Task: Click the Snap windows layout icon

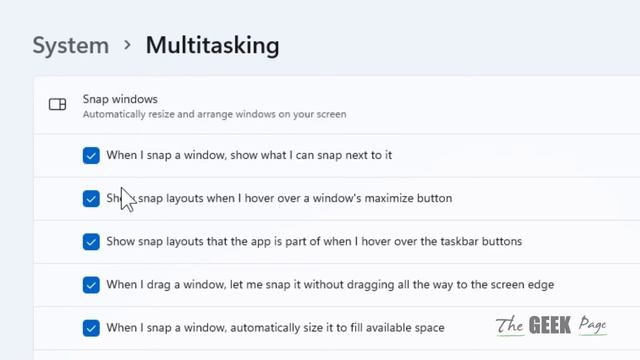Action: pyautogui.click(x=58, y=104)
